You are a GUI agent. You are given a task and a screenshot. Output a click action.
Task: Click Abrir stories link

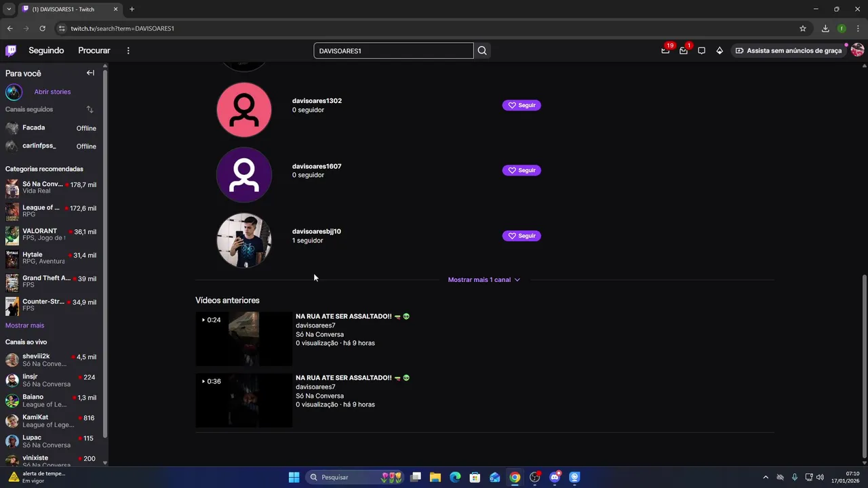click(x=52, y=92)
